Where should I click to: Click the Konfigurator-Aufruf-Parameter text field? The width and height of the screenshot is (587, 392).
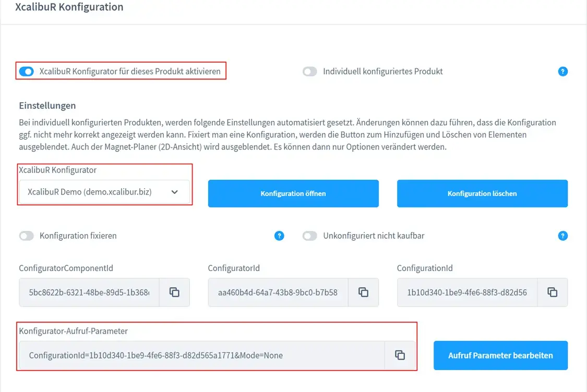201,356
